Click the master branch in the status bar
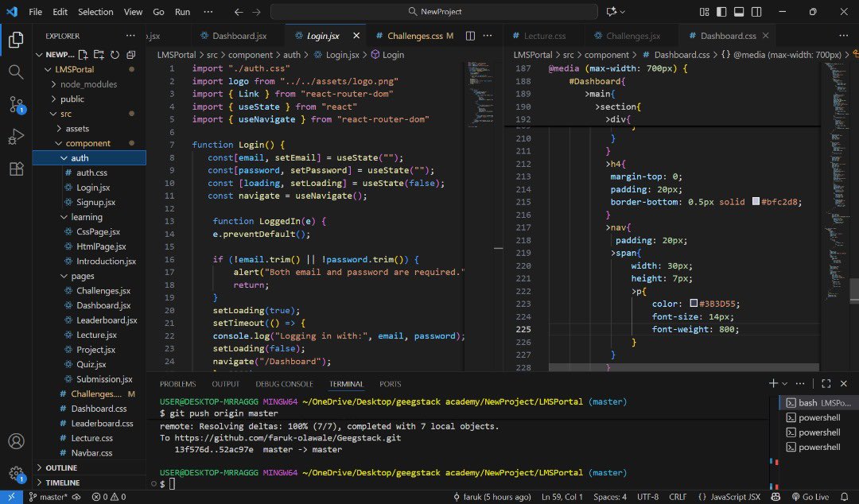Screen dimensions: 859x504 tap(50, 496)
